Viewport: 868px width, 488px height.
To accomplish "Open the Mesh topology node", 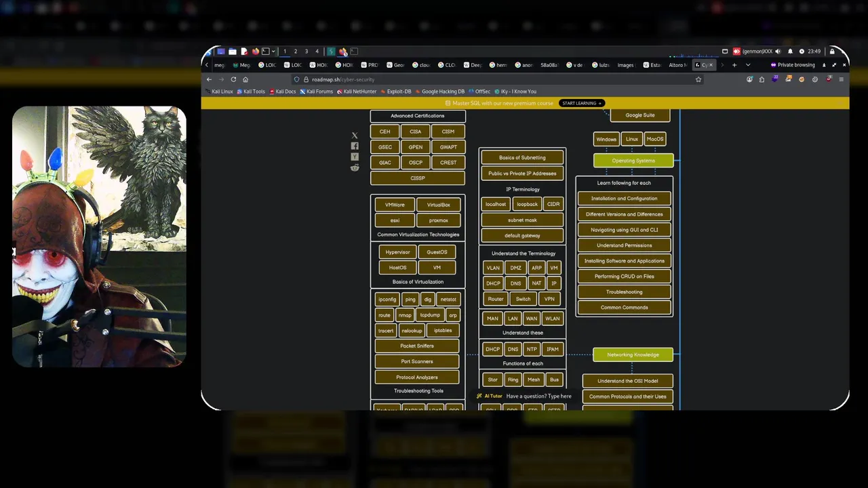I will tap(534, 380).
